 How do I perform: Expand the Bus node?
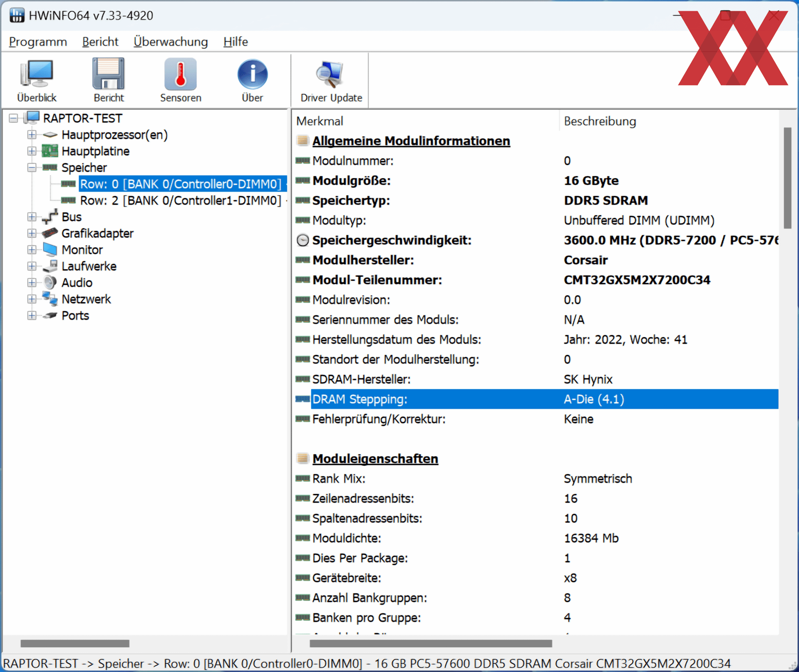pos(32,217)
